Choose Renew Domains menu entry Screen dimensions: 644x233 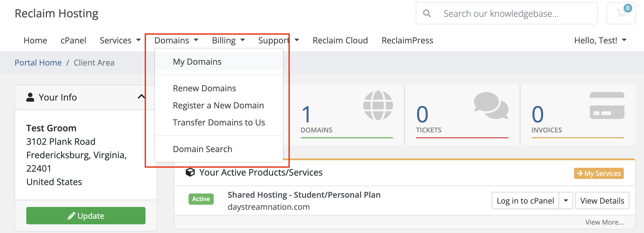tap(219, 88)
